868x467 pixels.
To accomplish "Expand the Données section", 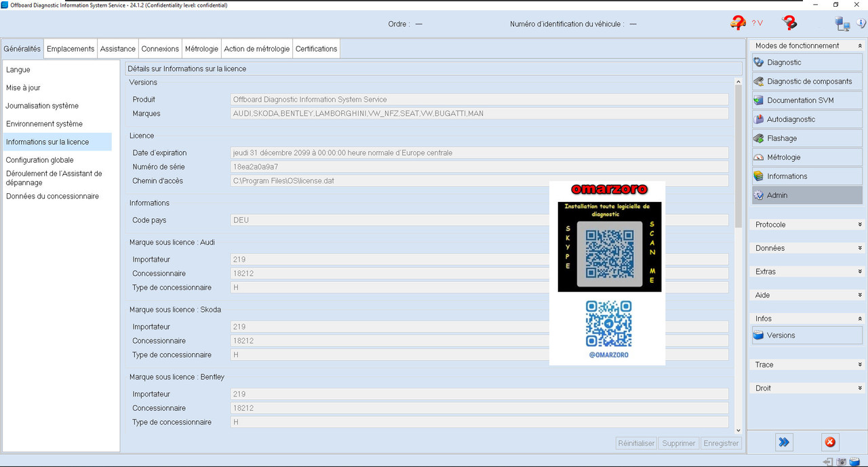I will pos(807,248).
